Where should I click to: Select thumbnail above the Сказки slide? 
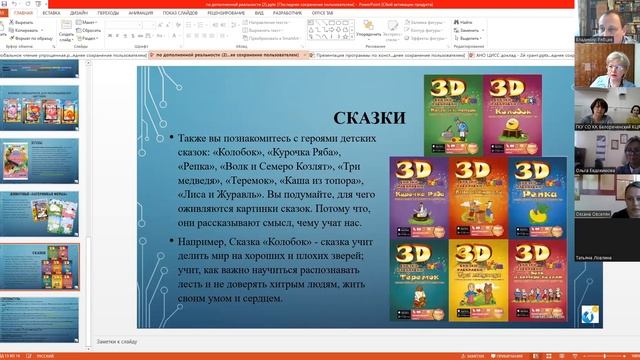40,214
